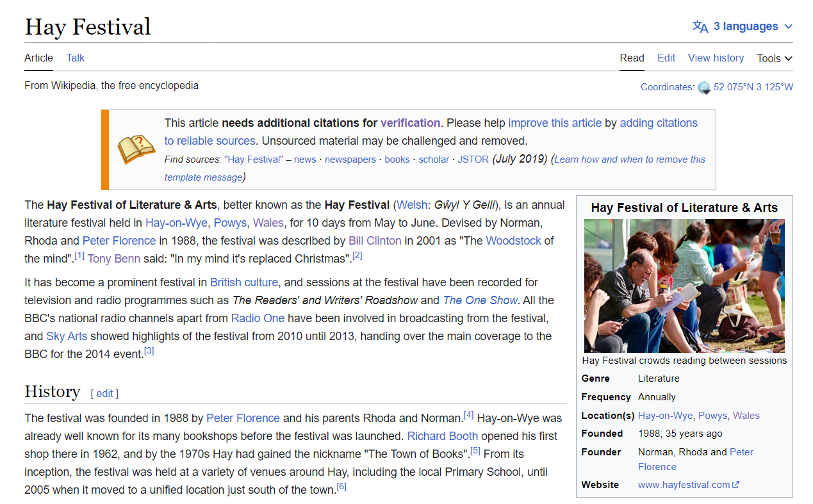Click Peter Florence link in intro paragraph
Image resolution: width=813 pixels, height=504 pixels.
[x=119, y=241]
